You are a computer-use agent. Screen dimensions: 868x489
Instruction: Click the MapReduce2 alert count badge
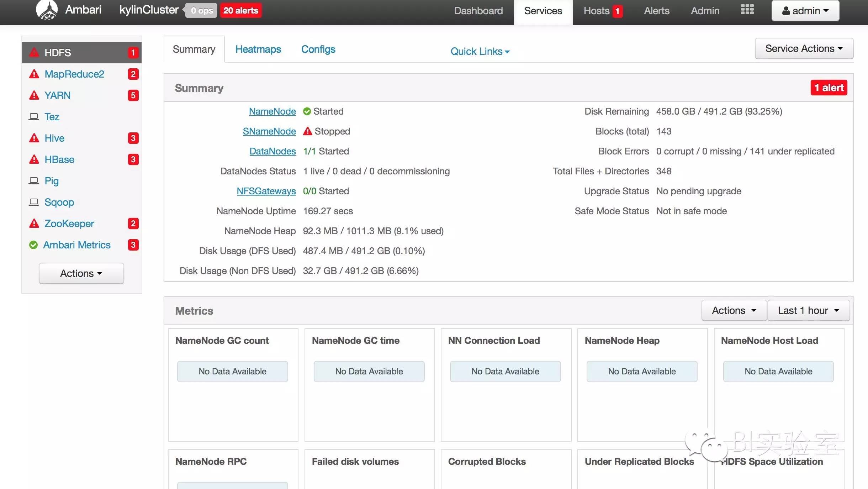click(x=133, y=74)
